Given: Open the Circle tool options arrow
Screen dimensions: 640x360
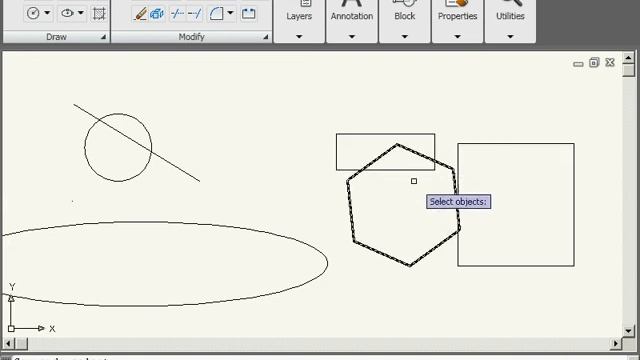Looking at the screenshot, I should (47, 13).
